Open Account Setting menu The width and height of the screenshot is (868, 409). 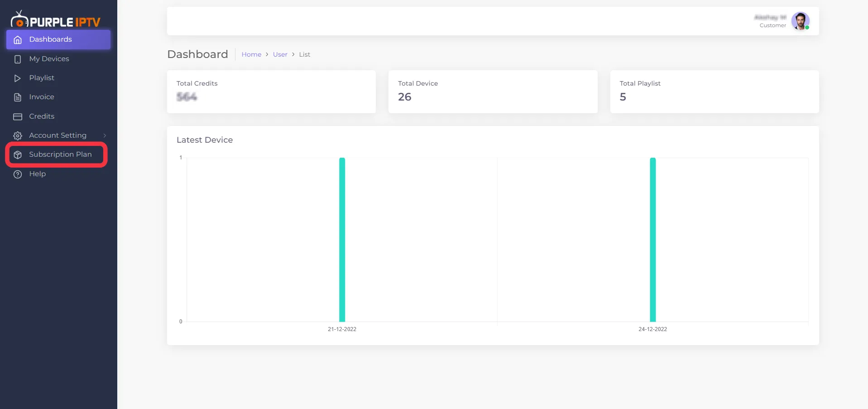click(58, 135)
